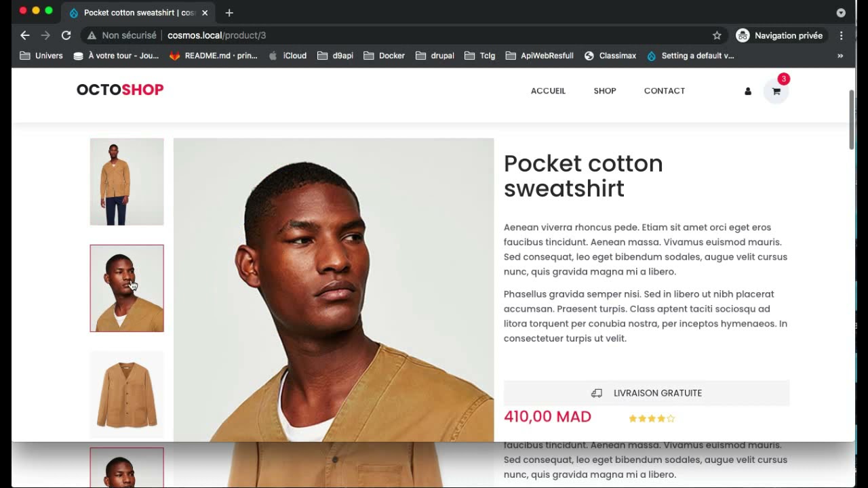Screen dimensions: 868x488
Task: Click the Non sécurisé warning icon
Action: click(92, 35)
